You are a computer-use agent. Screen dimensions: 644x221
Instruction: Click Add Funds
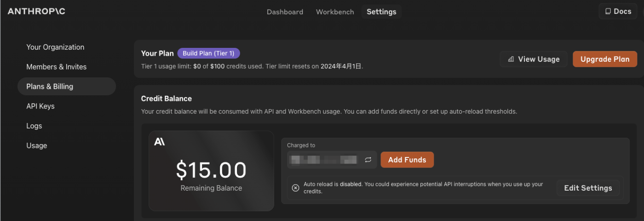[407, 160]
